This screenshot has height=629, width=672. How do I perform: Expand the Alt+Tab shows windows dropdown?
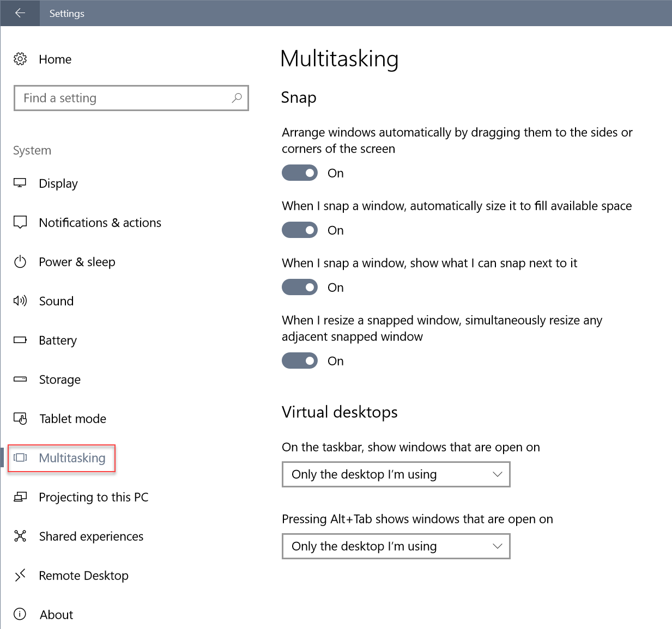[396, 546]
